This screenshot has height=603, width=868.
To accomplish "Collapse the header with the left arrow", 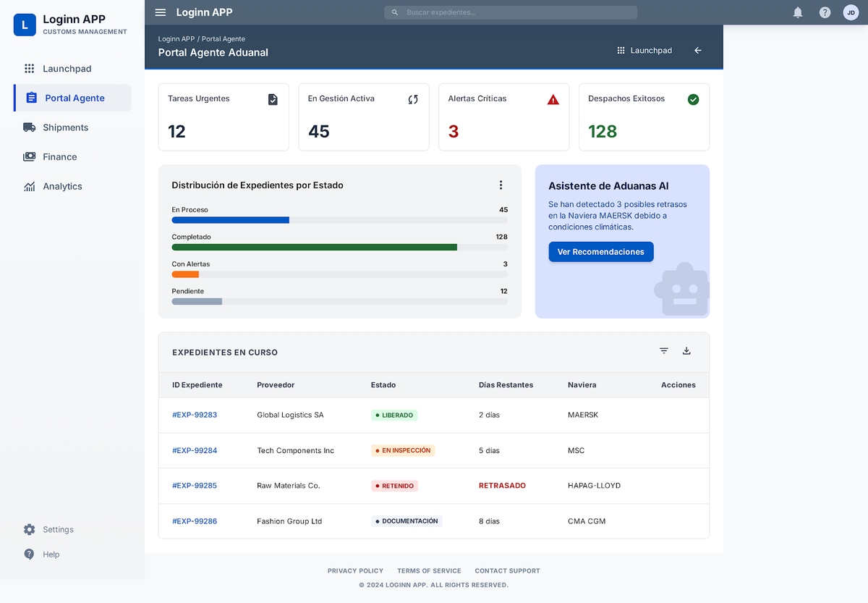I will pyautogui.click(x=697, y=51).
